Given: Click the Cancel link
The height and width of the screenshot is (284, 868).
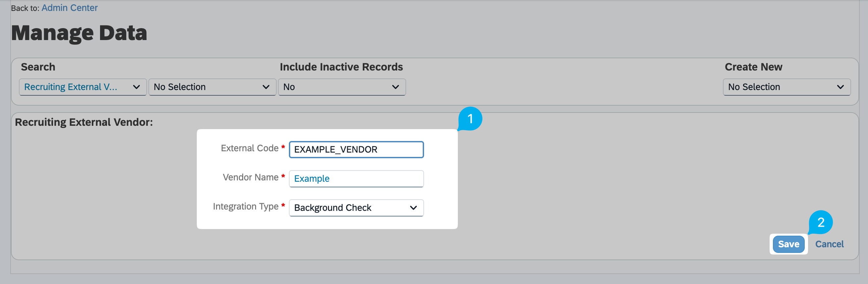Looking at the screenshot, I should pyautogui.click(x=829, y=244).
